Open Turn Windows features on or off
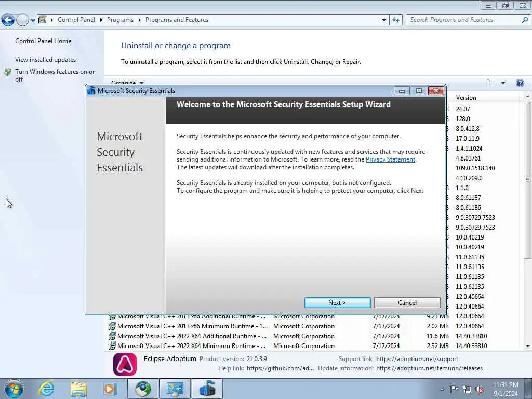Viewport: 532px width, 399px height. pos(55,75)
